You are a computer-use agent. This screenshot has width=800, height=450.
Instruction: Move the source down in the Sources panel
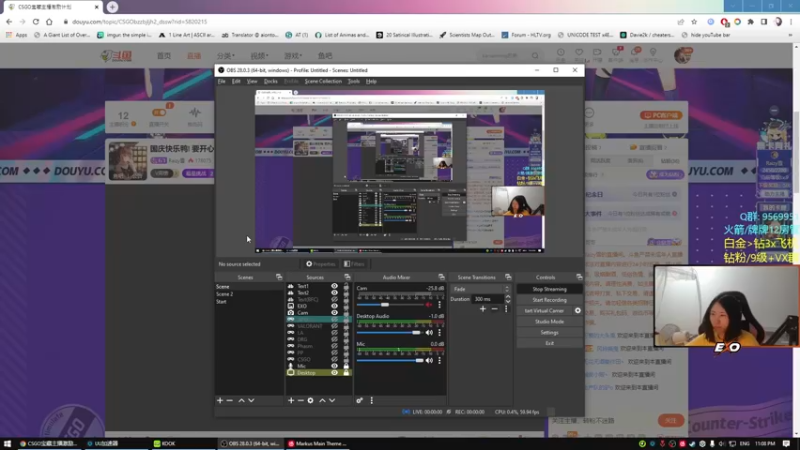click(x=332, y=401)
